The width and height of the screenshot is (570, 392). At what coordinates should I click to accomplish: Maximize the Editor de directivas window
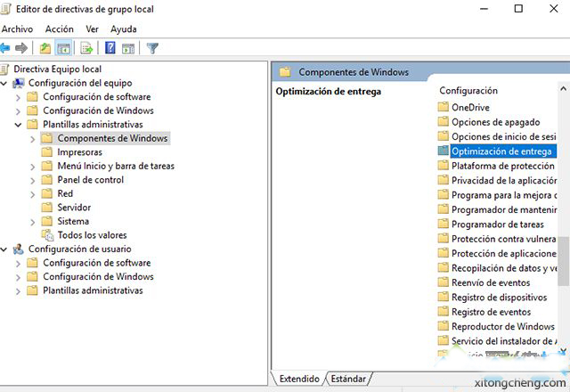pos(518,8)
